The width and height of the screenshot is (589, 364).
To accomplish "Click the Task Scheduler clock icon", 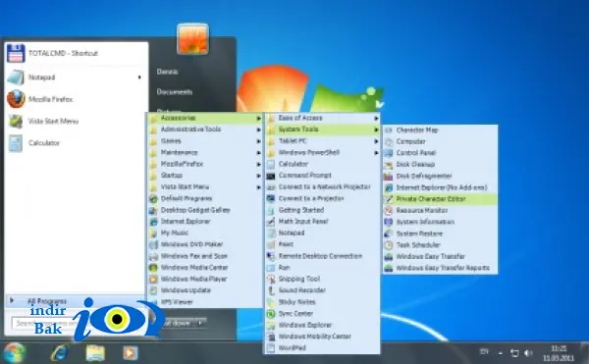I will click(389, 245).
